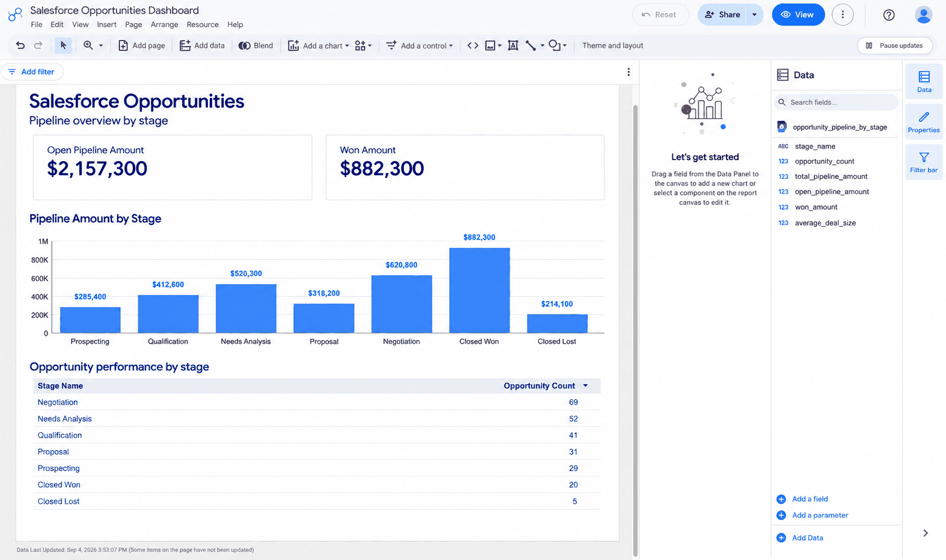
Task: Expand shape options dropdown arrow
Action: (565, 46)
